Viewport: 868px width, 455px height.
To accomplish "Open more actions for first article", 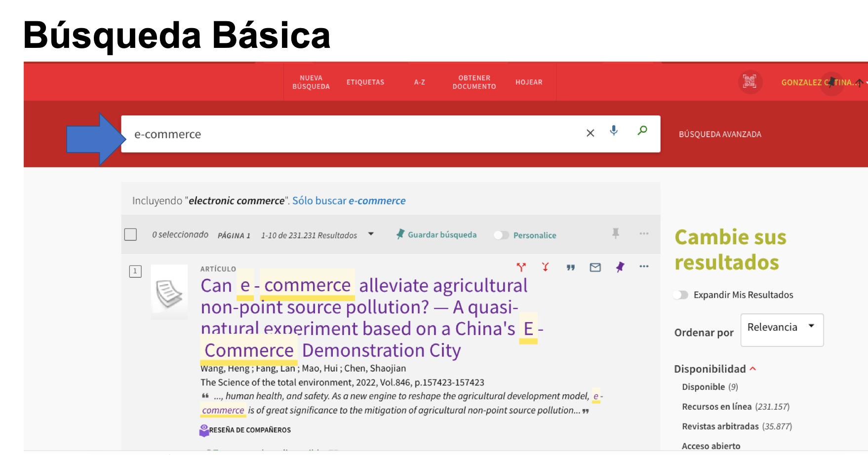I will (644, 266).
